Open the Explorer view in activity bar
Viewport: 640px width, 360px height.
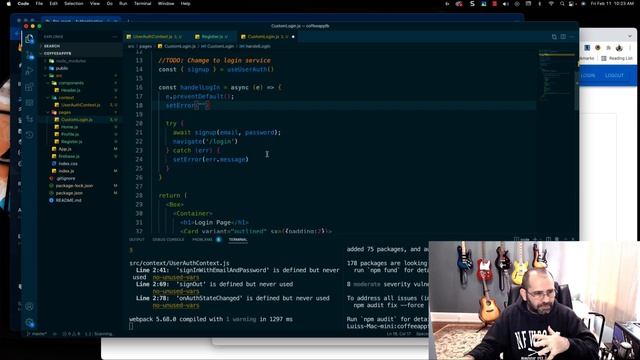point(29,39)
